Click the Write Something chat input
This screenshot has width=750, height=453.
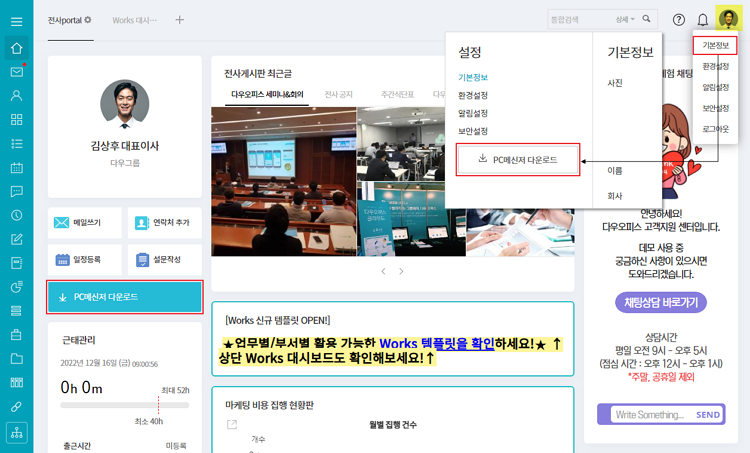click(x=650, y=414)
